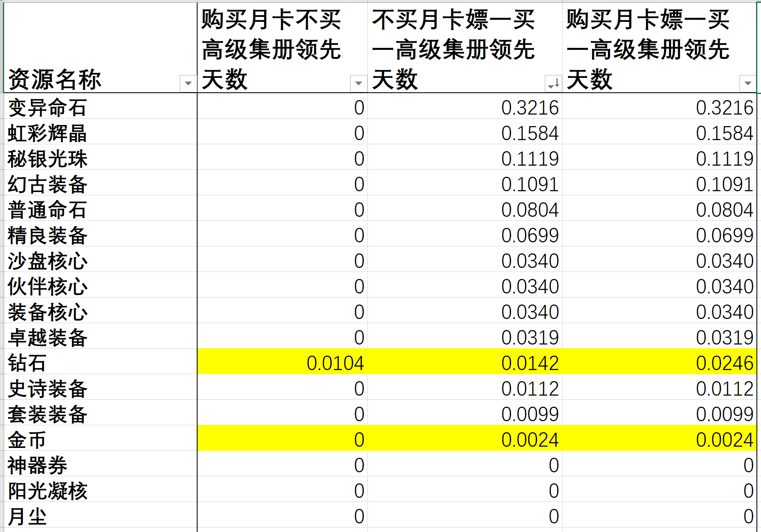Screen dimensions: 761x532
Task: Click 0.1091 in the third column for 幻古装备
Action: (465, 183)
